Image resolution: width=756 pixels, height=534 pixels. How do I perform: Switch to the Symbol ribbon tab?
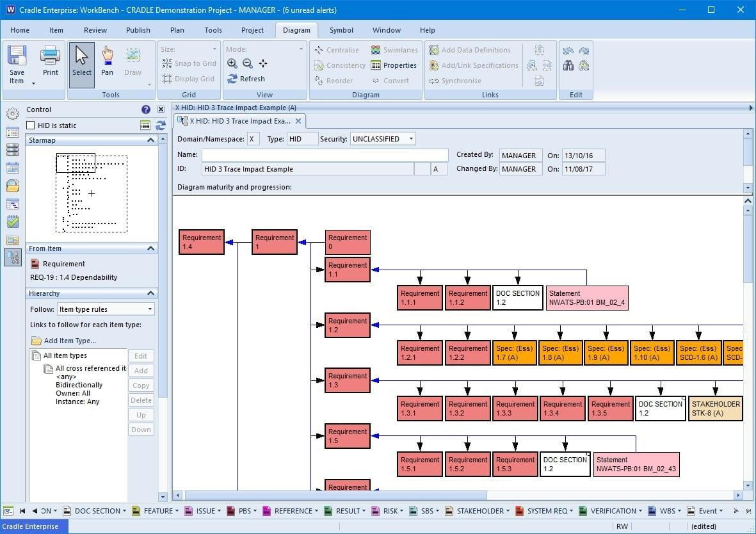(x=341, y=30)
